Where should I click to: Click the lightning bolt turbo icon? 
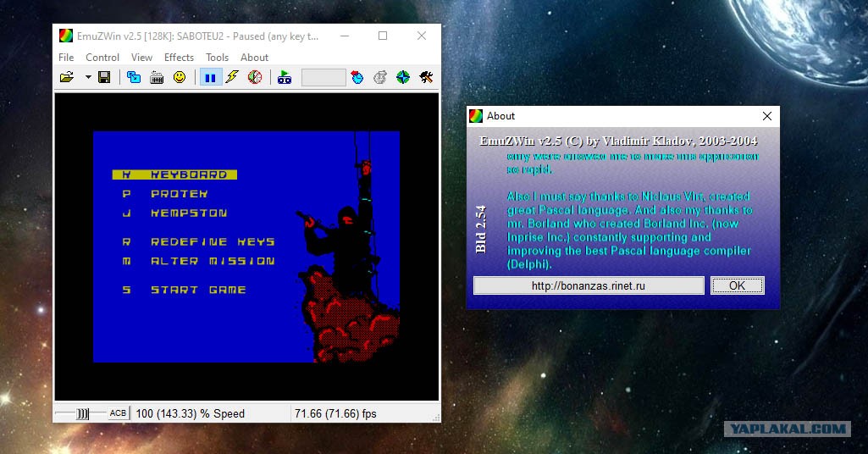[x=232, y=78]
